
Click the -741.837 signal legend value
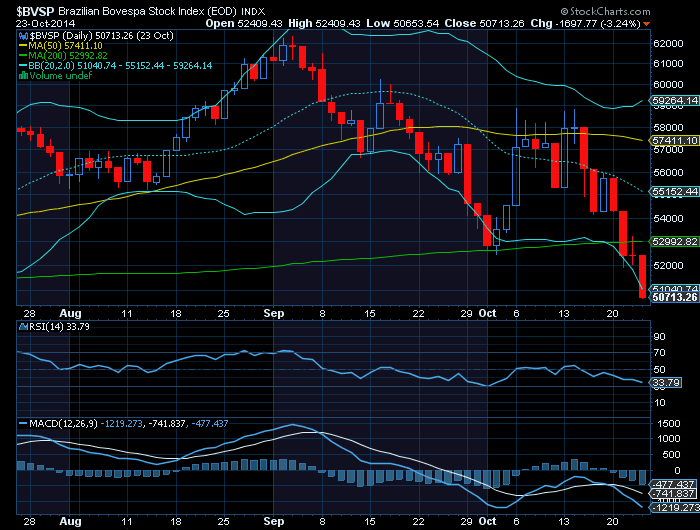[x=167, y=423]
